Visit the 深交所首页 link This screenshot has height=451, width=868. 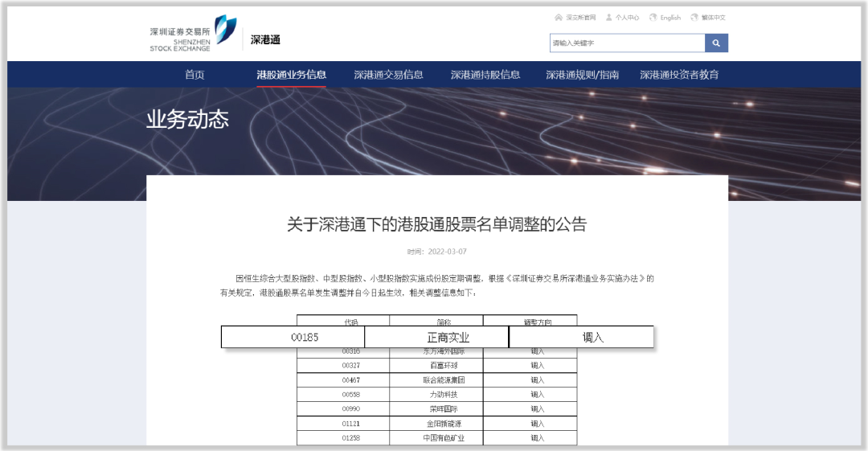pyautogui.click(x=580, y=17)
